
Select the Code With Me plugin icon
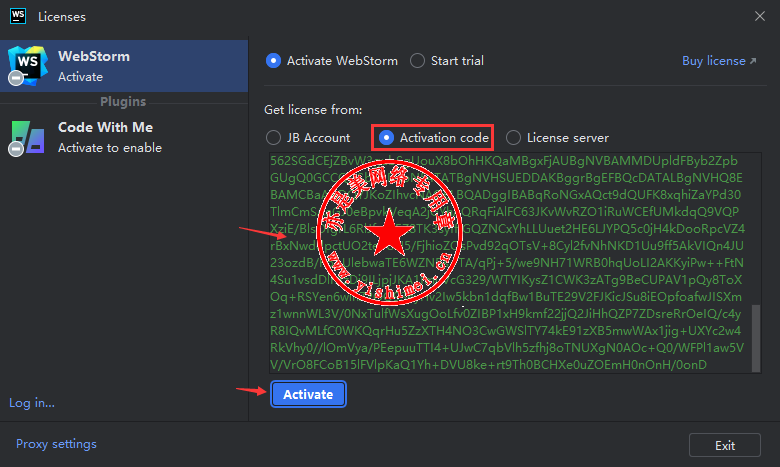pos(28,138)
